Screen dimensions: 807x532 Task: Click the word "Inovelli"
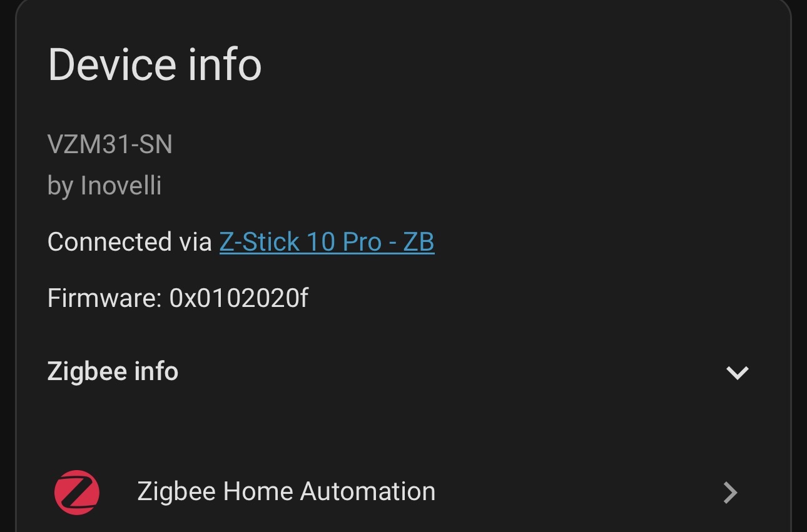tap(121, 186)
